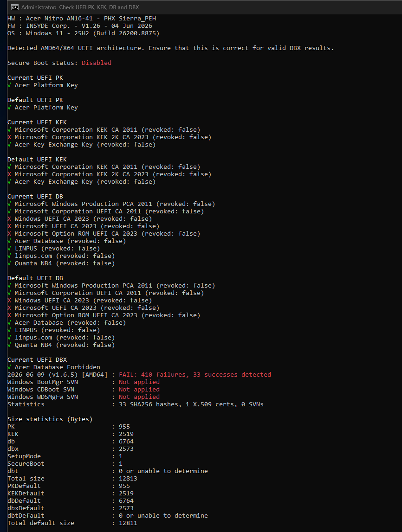Click the Total size value 12813

pos(128,478)
